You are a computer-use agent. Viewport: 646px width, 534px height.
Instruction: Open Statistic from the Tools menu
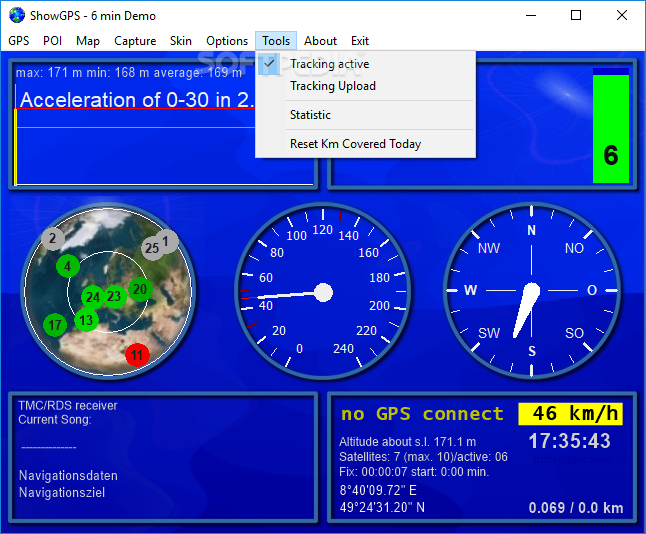[x=365, y=115]
